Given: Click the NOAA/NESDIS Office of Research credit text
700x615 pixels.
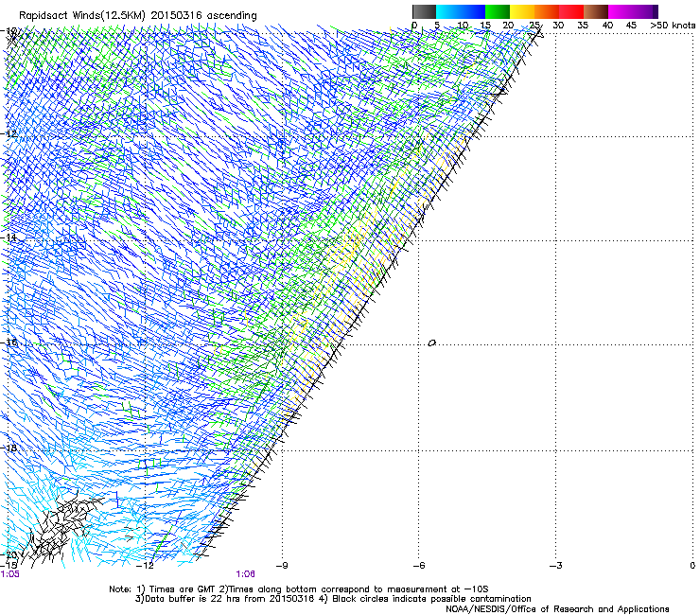Looking at the screenshot, I should point(557,609).
